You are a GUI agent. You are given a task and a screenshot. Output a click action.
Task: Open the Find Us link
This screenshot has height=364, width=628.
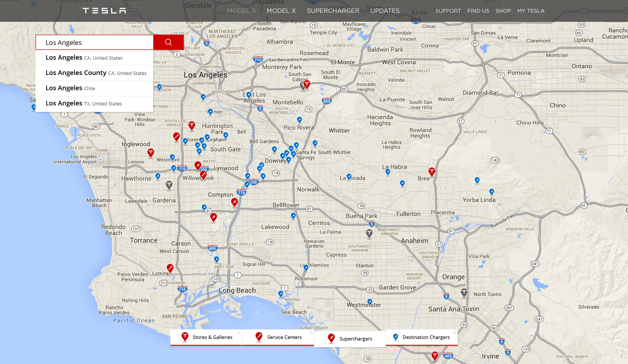coord(478,11)
